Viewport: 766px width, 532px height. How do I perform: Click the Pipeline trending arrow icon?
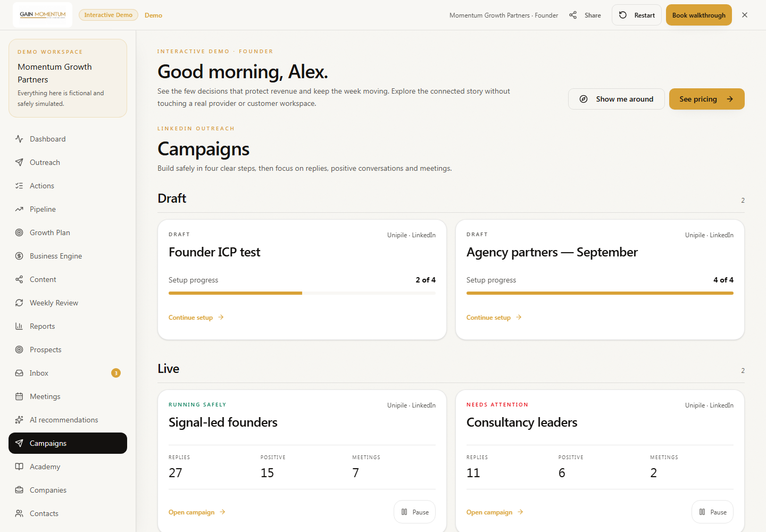pos(19,209)
